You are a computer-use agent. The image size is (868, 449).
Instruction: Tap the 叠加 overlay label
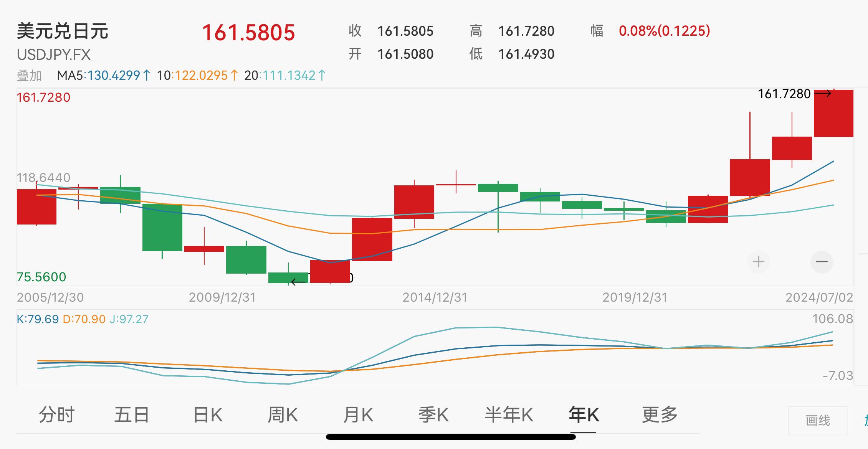click(x=29, y=76)
